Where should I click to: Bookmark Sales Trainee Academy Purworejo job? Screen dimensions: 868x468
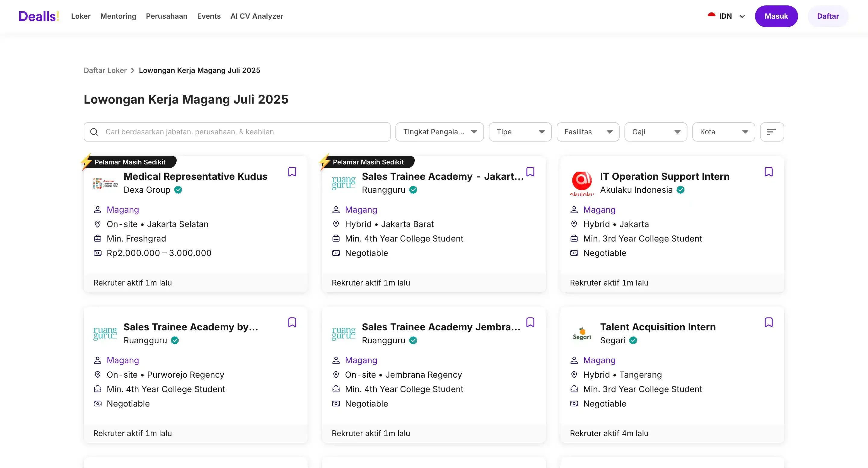[292, 322]
